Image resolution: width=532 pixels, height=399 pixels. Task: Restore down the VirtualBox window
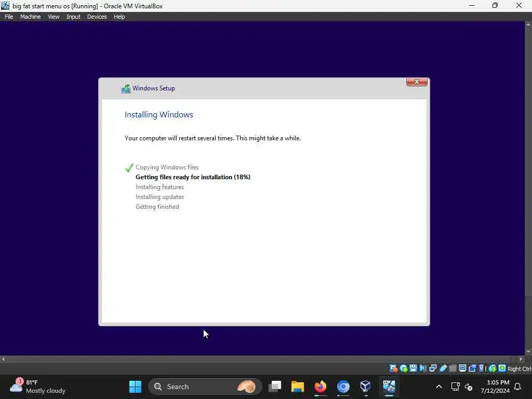[x=495, y=5]
